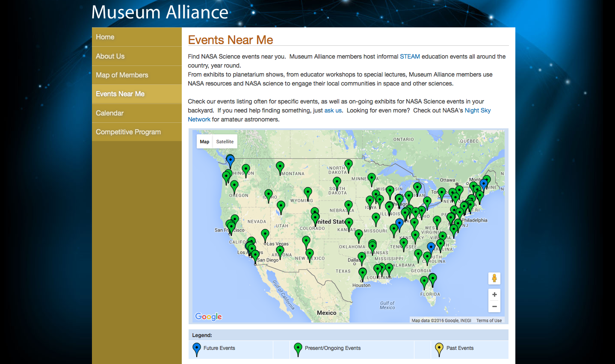Click the green pin over Montana
The image size is (615, 364).
[280, 168]
